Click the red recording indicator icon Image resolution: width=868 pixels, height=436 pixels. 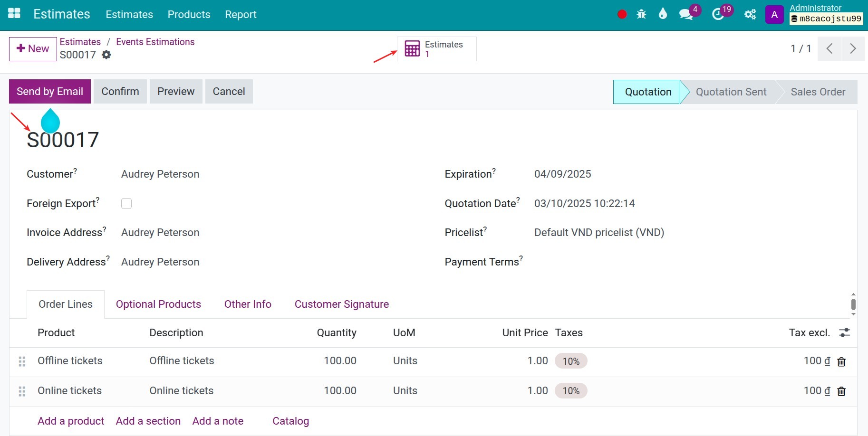tap(622, 14)
